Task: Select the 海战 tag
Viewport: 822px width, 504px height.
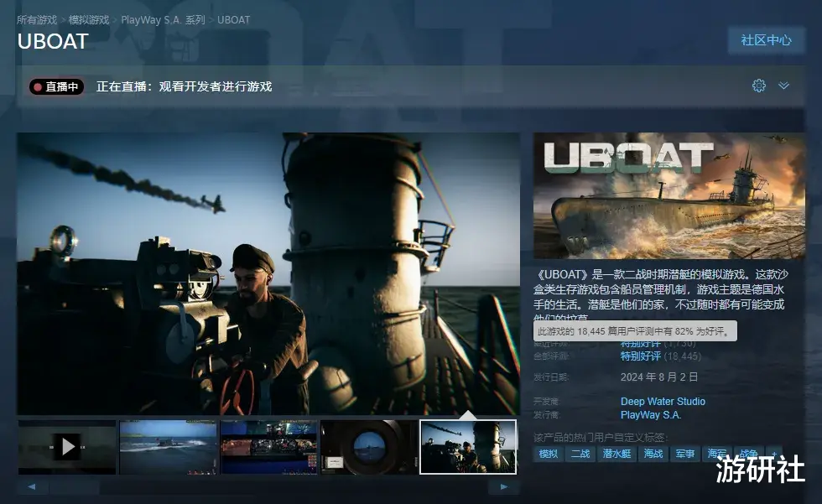Action: [653, 454]
